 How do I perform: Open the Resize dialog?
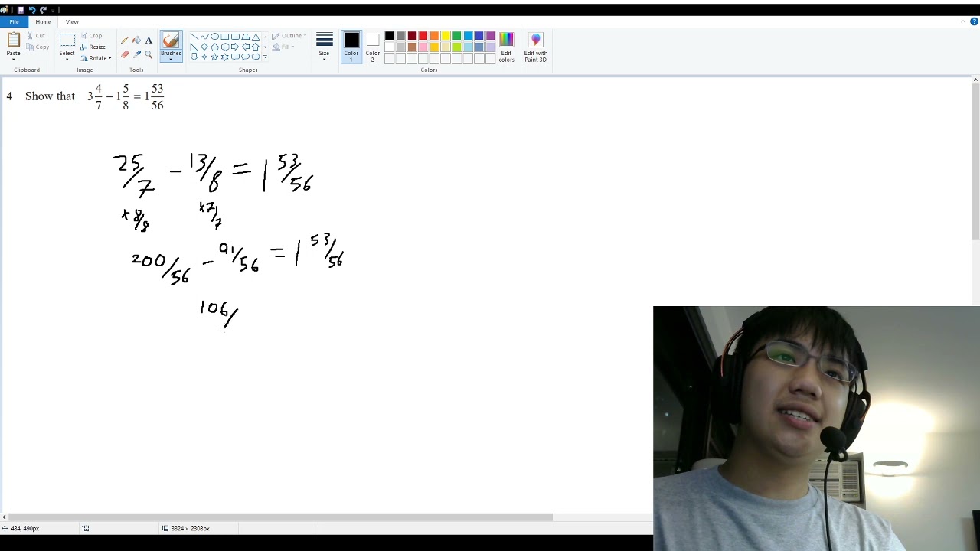click(93, 47)
